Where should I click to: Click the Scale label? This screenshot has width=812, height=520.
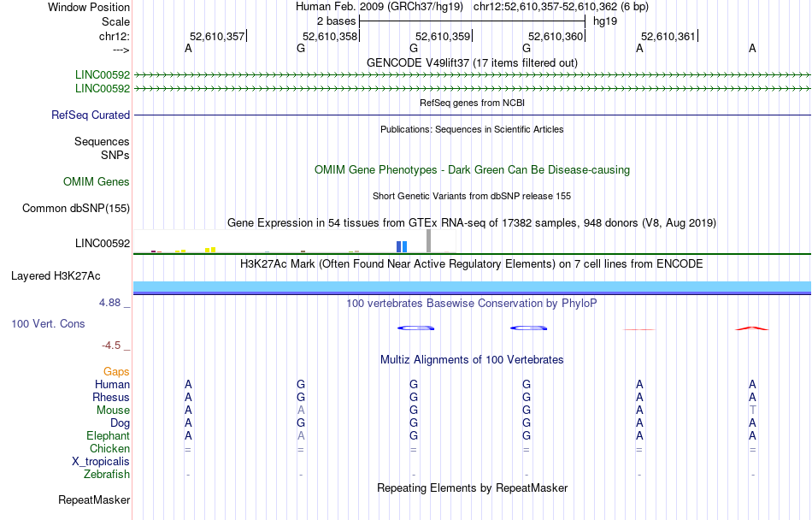(115, 21)
